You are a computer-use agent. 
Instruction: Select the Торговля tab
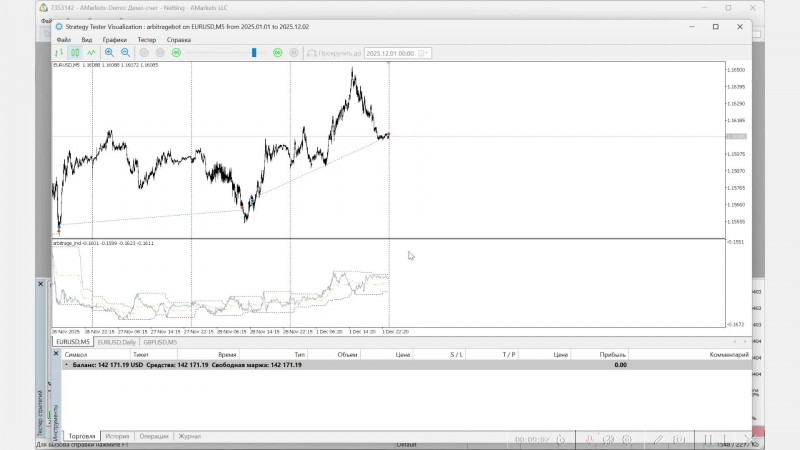pyautogui.click(x=82, y=436)
